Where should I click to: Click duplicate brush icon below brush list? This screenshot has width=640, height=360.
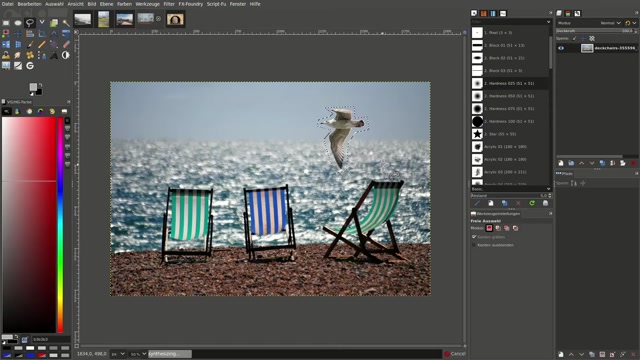click(x=504, y=203)
